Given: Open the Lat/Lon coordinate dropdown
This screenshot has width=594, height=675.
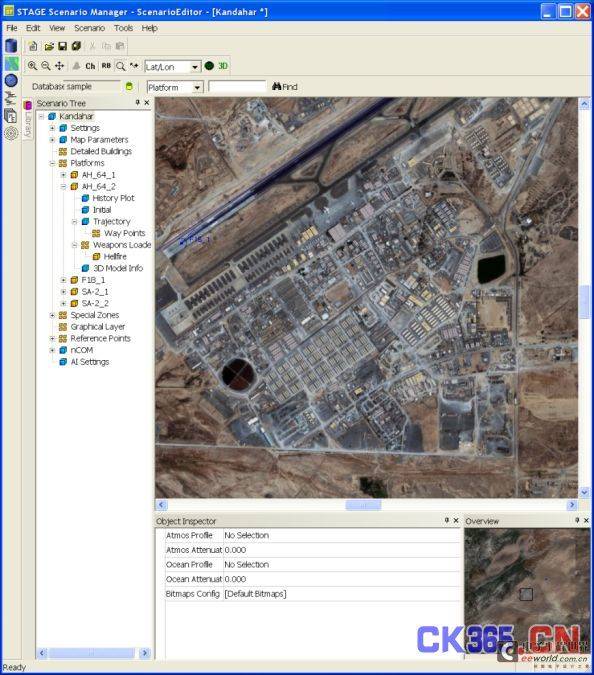Looking at the screenshot, I should 195,67.
